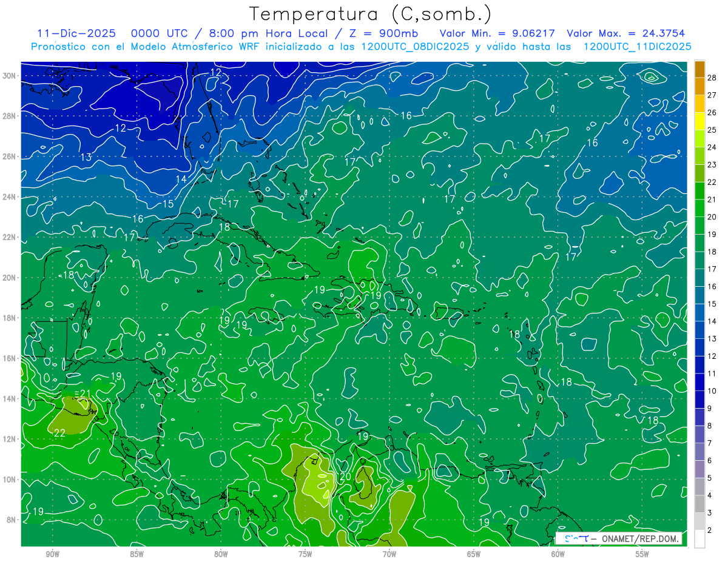Click the "18N" latitude axis label
The image size is (728, 562).
(10, 318)
